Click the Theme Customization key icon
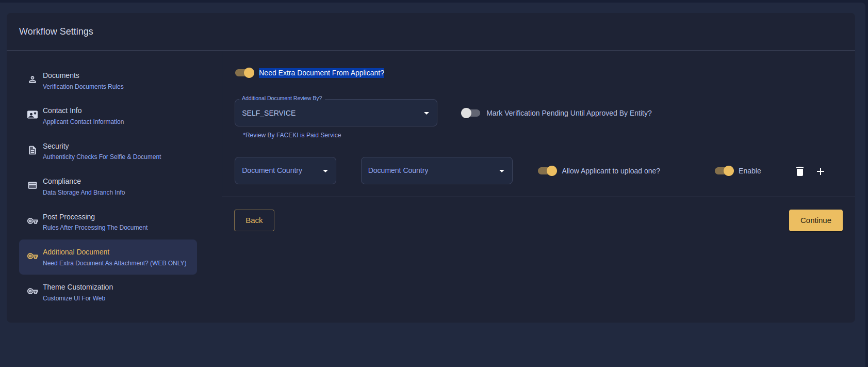This screenshot has height=367, width=868. point(32,292)
